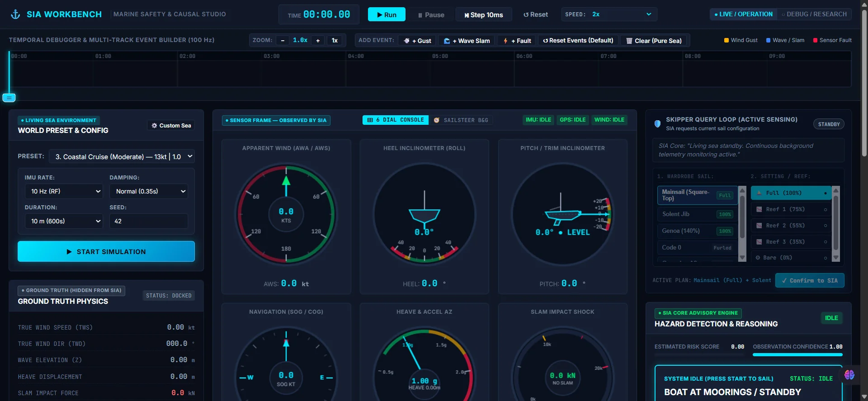Clear events using the Pure Sea trash button

point(654,41)
